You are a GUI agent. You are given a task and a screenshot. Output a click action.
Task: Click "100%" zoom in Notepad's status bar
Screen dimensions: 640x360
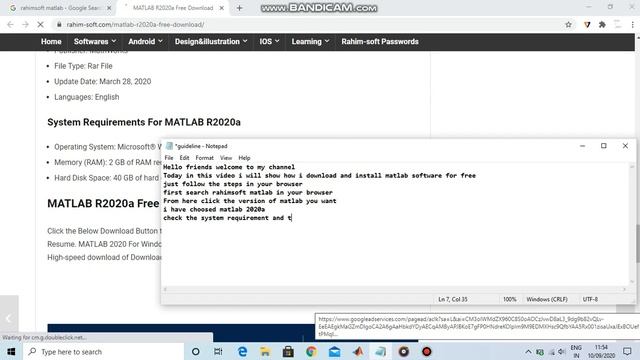click(x=509, y=299)
